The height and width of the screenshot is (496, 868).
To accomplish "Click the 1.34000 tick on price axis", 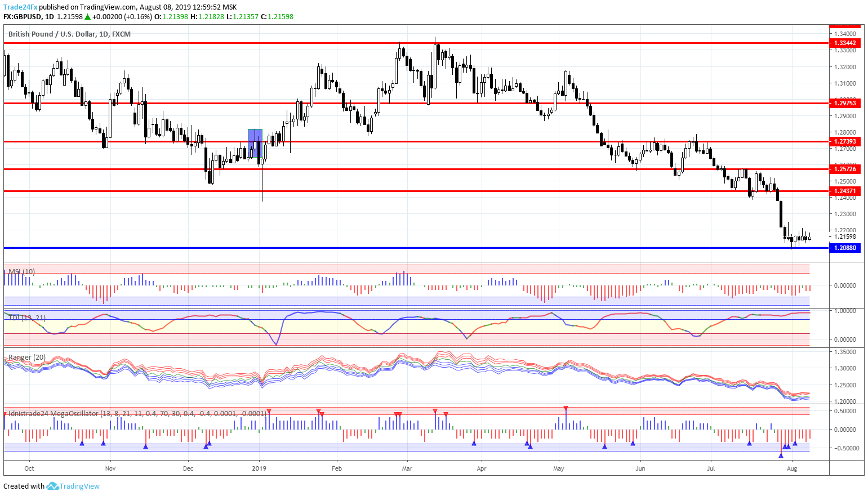I will pyautogui.click(x=845, y=34).
